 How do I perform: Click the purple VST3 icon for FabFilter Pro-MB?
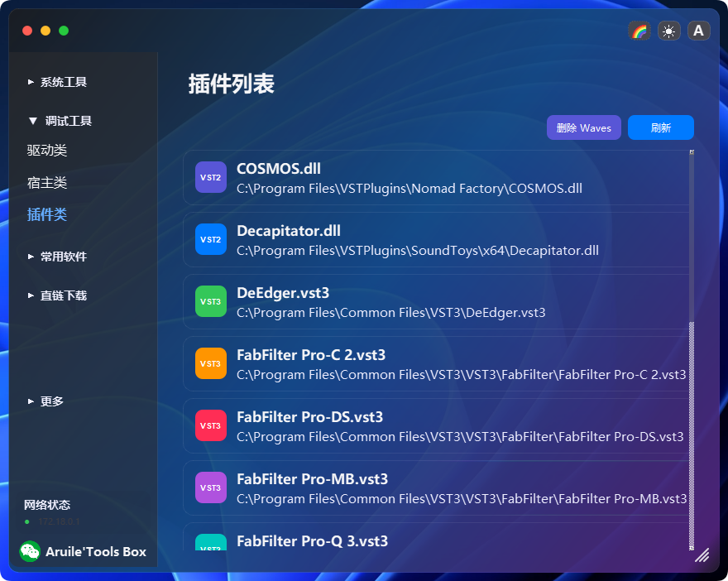(x=211, y=487)
